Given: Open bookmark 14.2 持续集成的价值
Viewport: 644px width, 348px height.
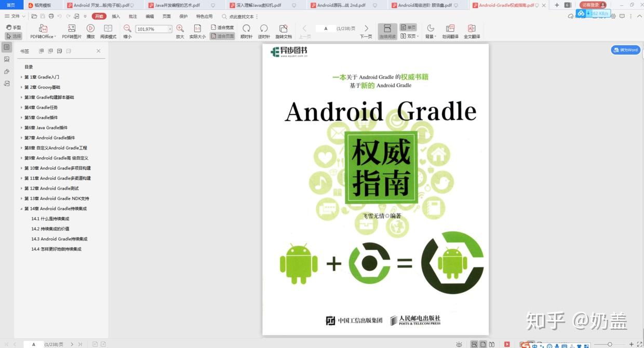Looking at the screenshot, I should point(50,229).
